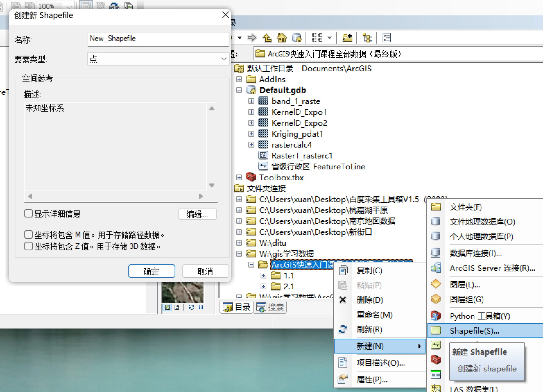Expand the AddIns folder node
Viewport: 543px width, 392px height.
tap(239, 79)
